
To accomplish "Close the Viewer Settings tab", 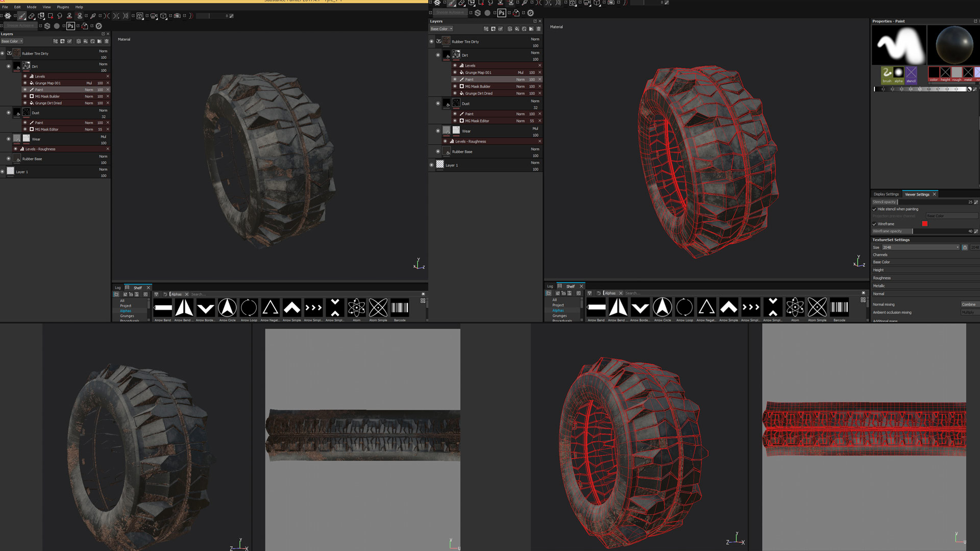I will pyautogui.click(x=935, y=194).
